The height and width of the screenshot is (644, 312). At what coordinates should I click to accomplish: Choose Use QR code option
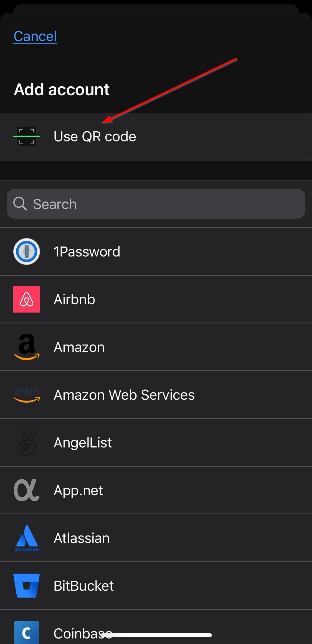(156, 136)
